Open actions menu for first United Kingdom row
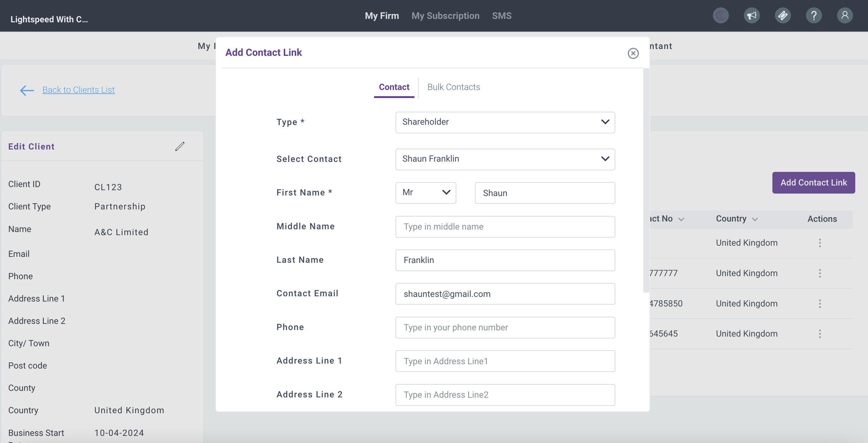Image resolution: width=868 pixels, height=443 pixels. pos(820,243)
